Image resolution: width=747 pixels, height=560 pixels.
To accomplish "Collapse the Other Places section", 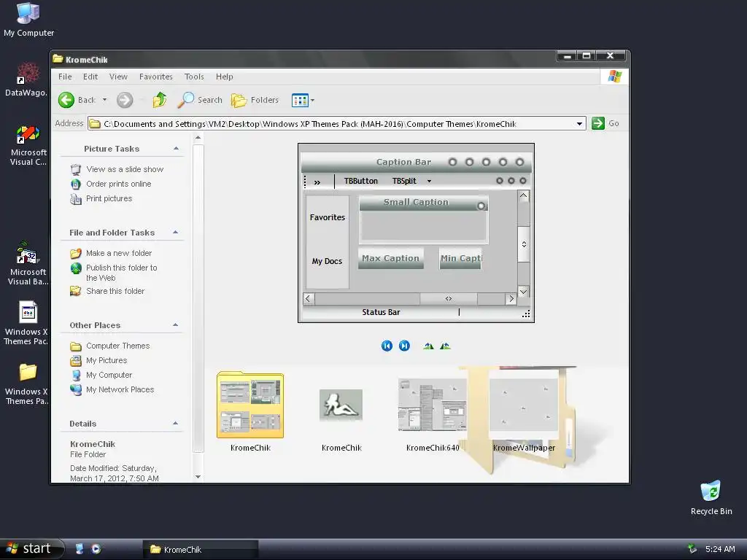I will click(x=176, y=325).
